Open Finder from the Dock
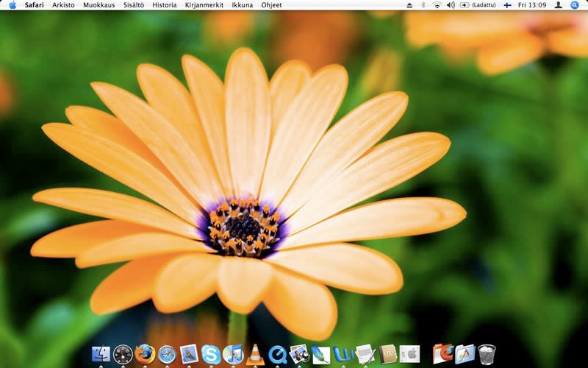 [101, 354]
